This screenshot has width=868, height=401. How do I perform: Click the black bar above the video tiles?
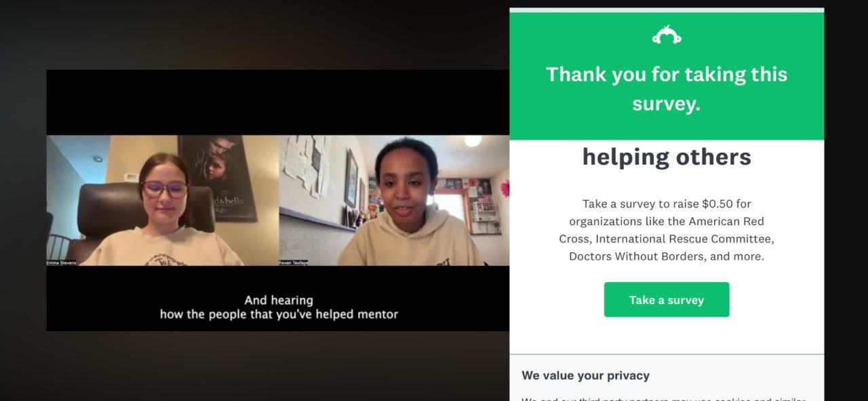click(x=278, y=102)
